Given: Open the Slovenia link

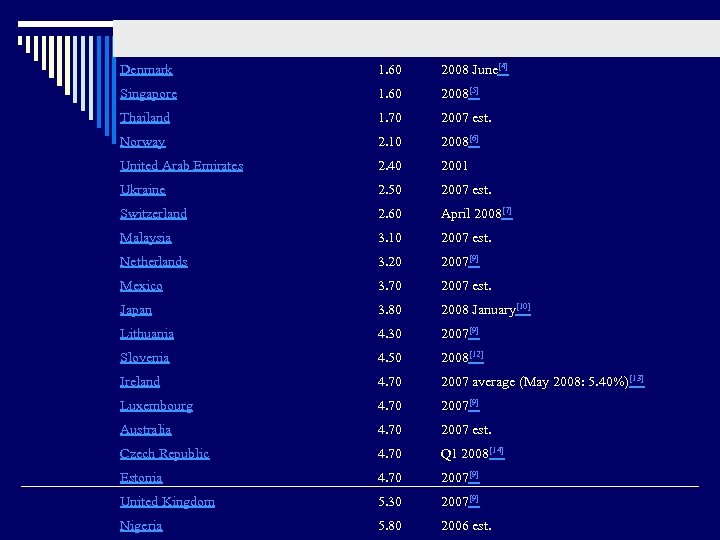Looking at the screenshot, I should (x=145, y=358).
